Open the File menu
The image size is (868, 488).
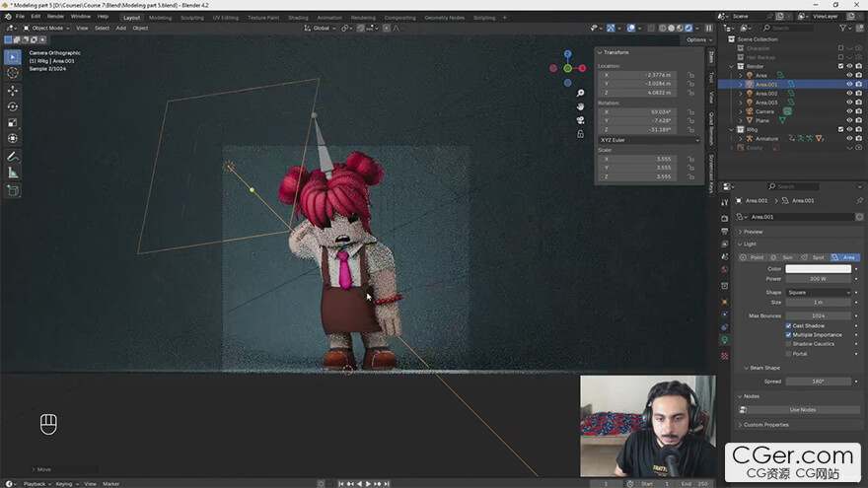20,17
